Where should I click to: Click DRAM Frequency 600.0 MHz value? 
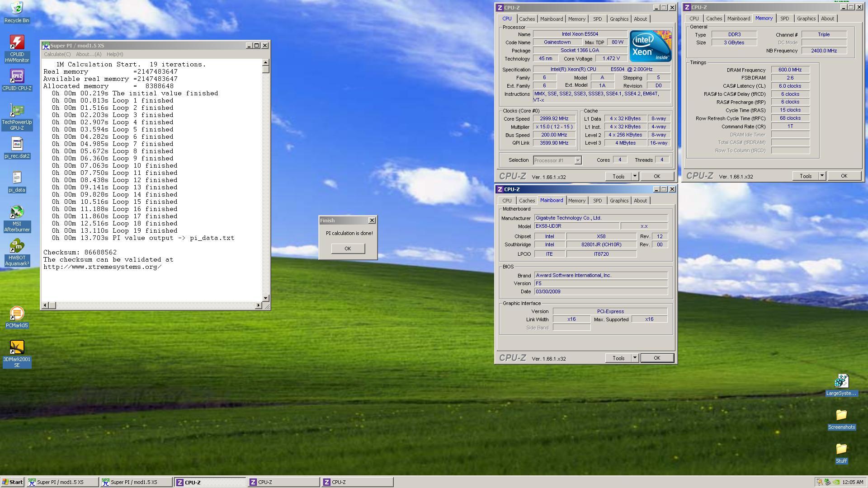click(x=790, y=70)
